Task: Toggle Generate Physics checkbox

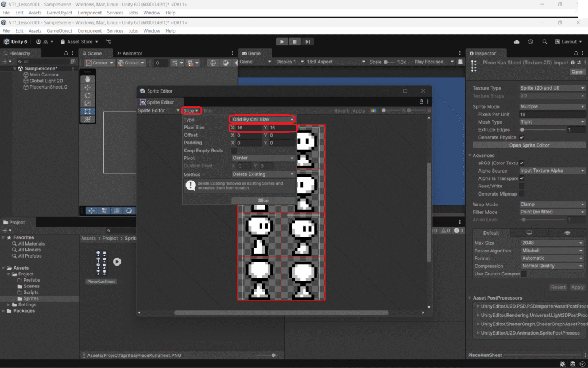Action: coord(521,137)
